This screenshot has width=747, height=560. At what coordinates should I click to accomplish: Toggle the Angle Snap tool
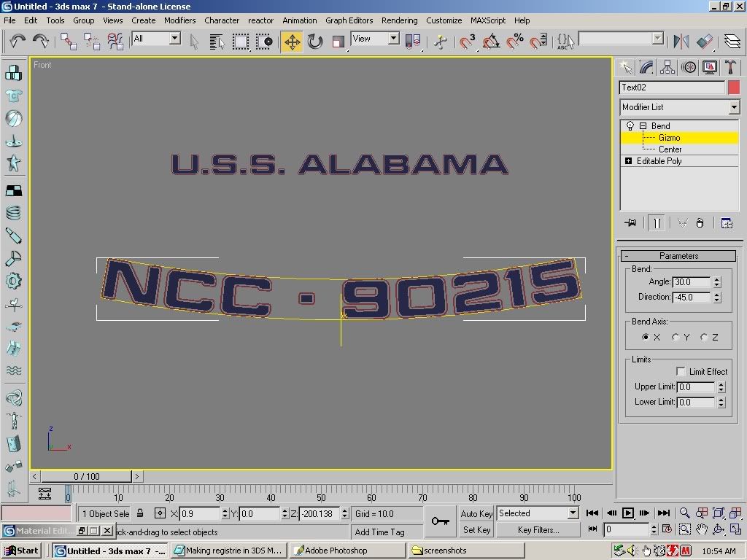coord(491,42)
